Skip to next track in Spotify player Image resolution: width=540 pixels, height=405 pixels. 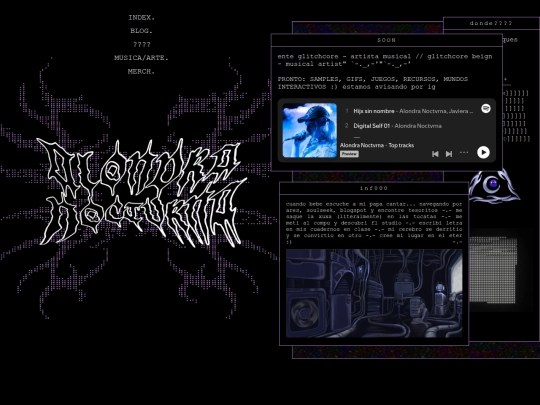(x=449, y=154)
